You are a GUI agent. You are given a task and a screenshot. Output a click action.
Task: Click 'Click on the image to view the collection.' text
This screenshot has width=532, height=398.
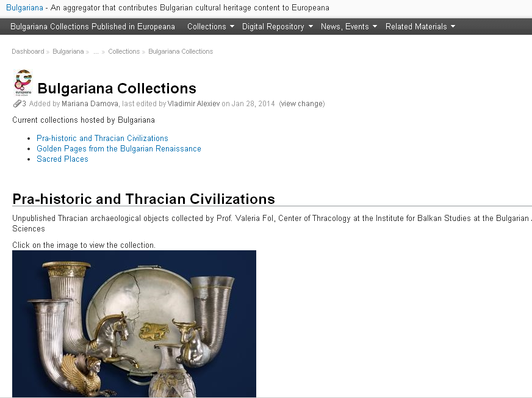[x=84, y=245]
